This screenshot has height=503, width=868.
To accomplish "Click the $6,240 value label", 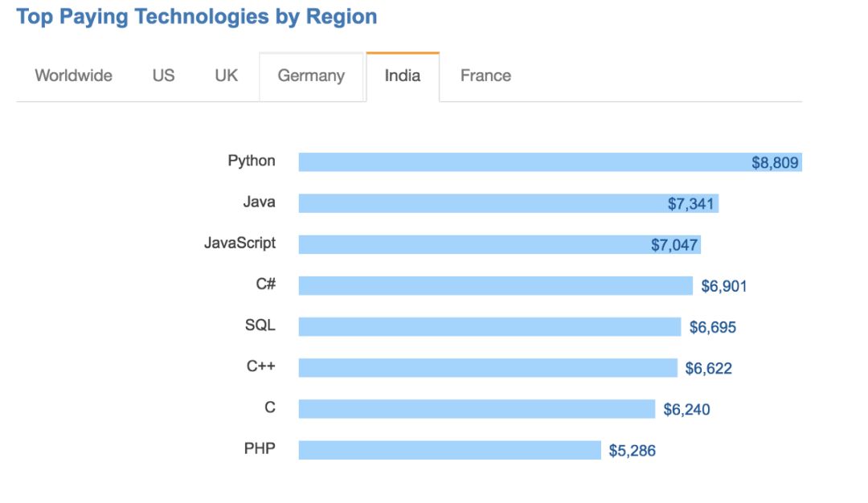I will [686, 410].
